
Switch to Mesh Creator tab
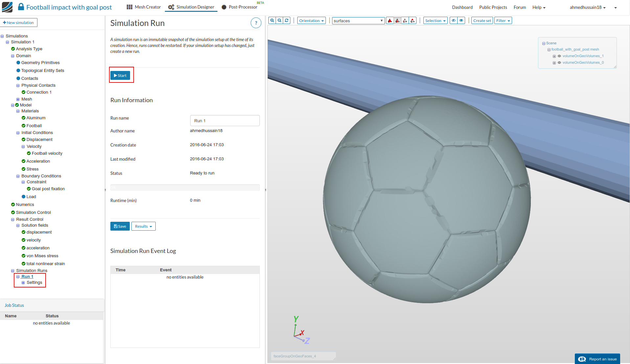(x=144, y=7)
